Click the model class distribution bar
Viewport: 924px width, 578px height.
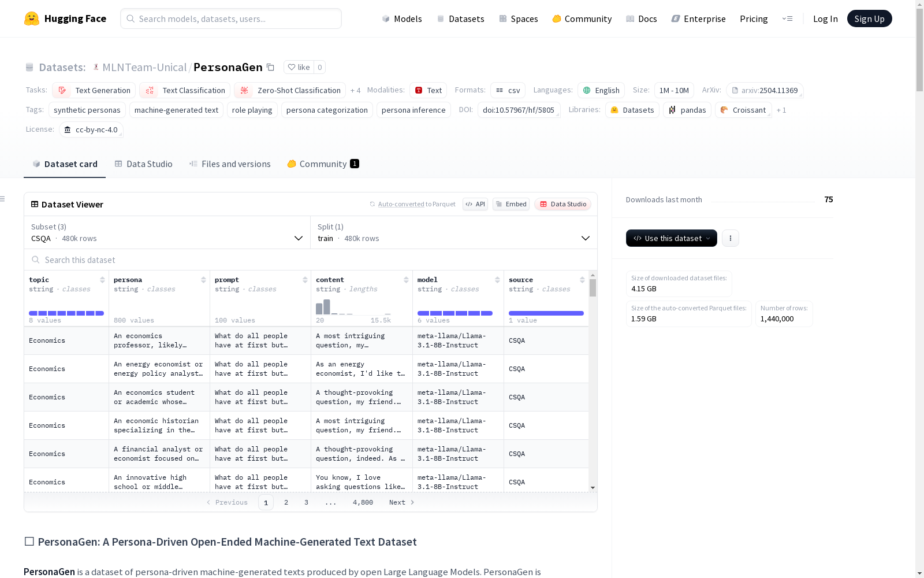click(x=455, y=313)
